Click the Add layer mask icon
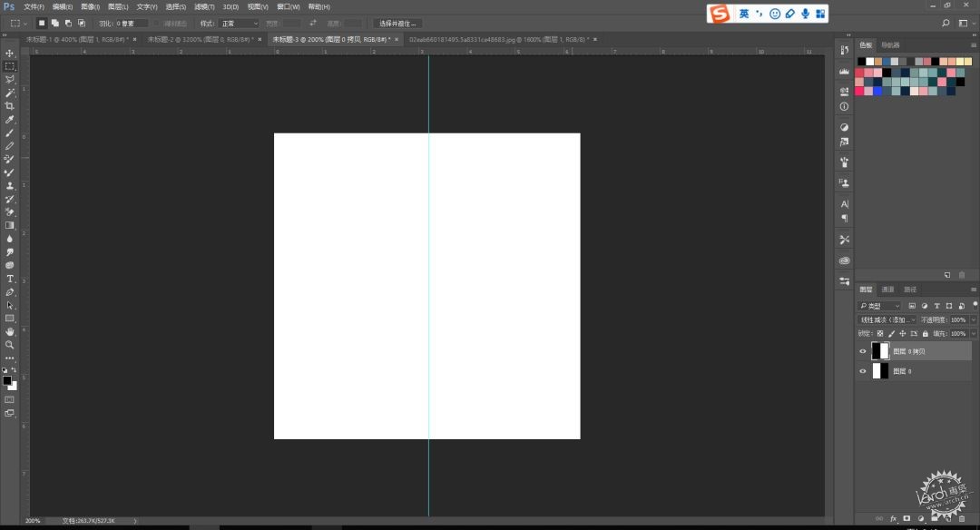Image resolution: width=980 pixels, height=530 pixels. pyautogui.click(x=906, y=519)
